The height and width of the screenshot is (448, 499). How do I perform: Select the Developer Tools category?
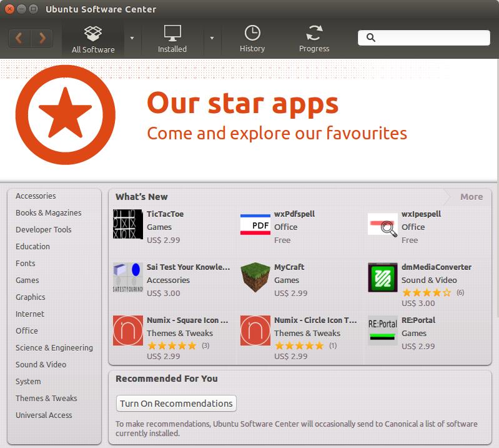click(44, 229)
